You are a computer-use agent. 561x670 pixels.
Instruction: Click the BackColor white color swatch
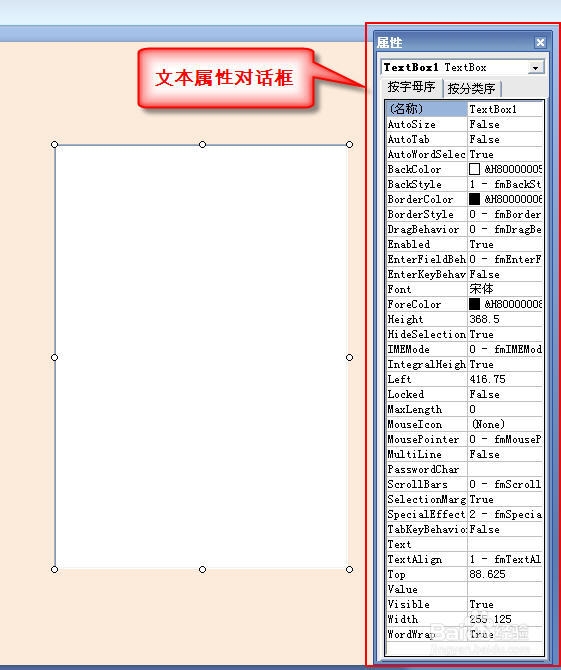click(474, 169)
